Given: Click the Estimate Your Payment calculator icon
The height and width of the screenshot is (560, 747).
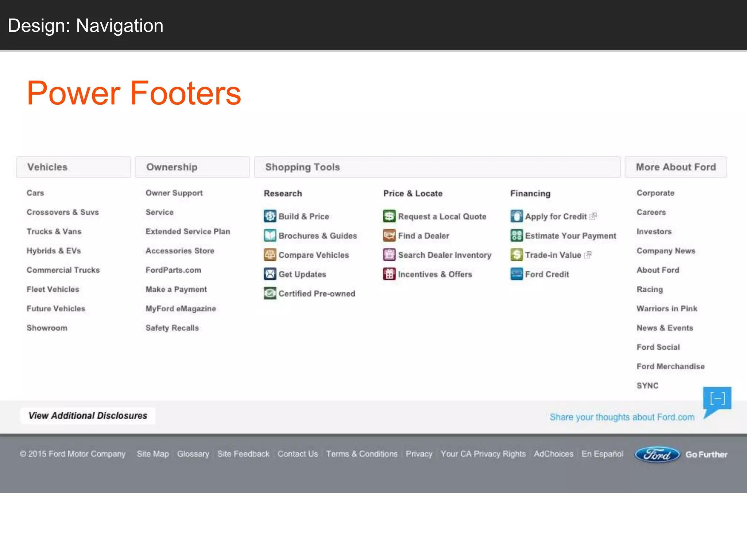Looking at the screenshot, I should (516, 236).
